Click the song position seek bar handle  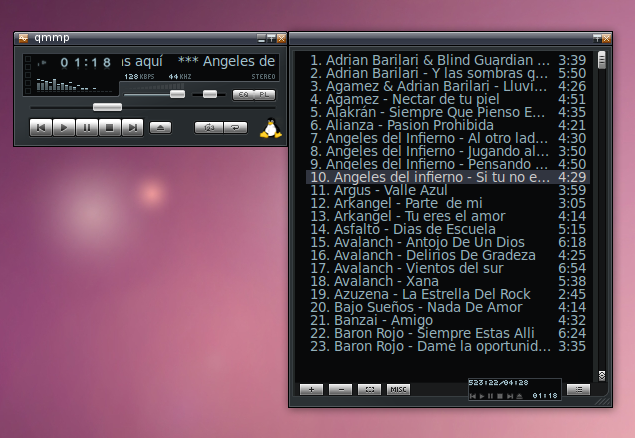[x=107, y=107]
